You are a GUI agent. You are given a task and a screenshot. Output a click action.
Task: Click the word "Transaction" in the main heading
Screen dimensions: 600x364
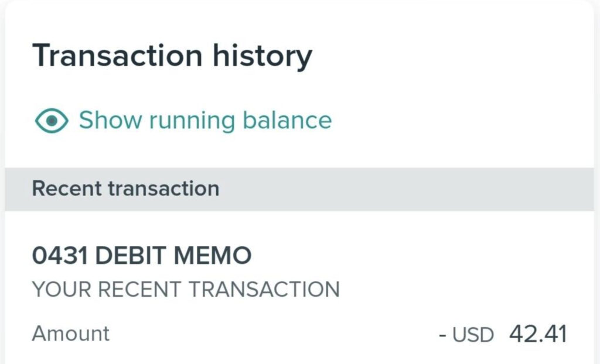click(x=117, y=57)
